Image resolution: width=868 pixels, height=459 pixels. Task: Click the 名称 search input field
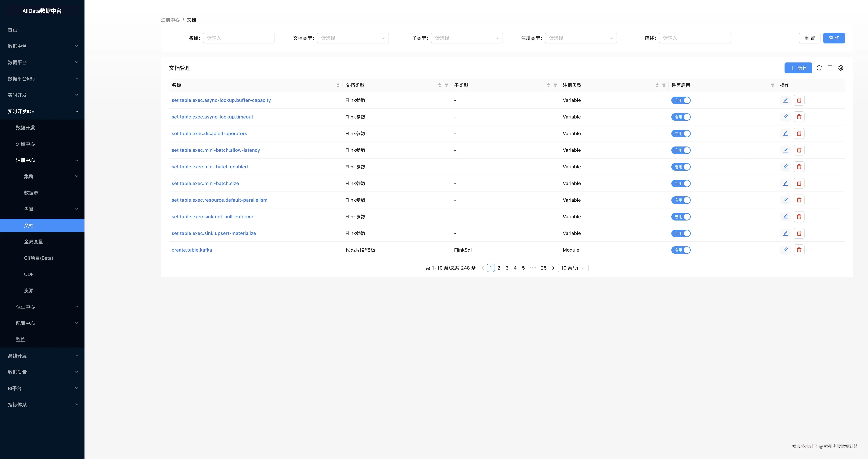click(239, 38)
